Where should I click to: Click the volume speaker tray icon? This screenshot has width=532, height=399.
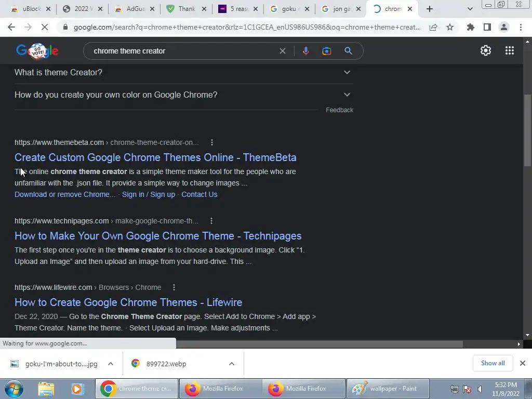(x=480, y=389)
